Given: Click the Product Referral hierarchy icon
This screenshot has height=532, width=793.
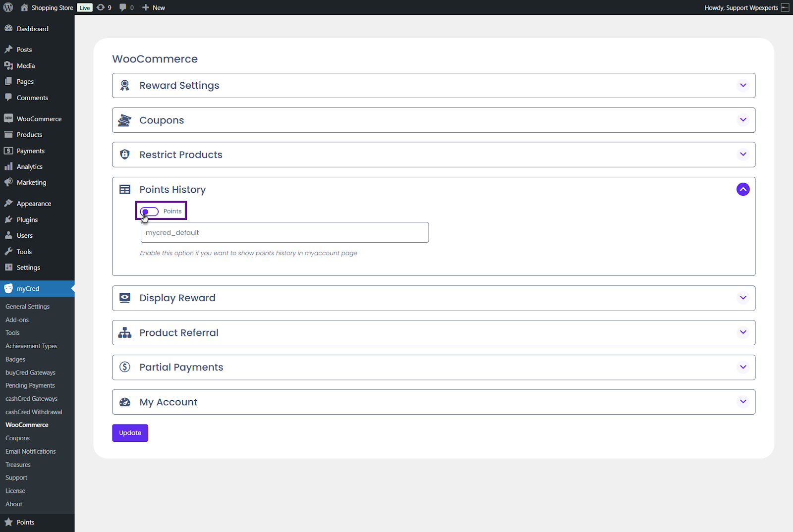Looking at the screenshot, I should click(125, 333).
